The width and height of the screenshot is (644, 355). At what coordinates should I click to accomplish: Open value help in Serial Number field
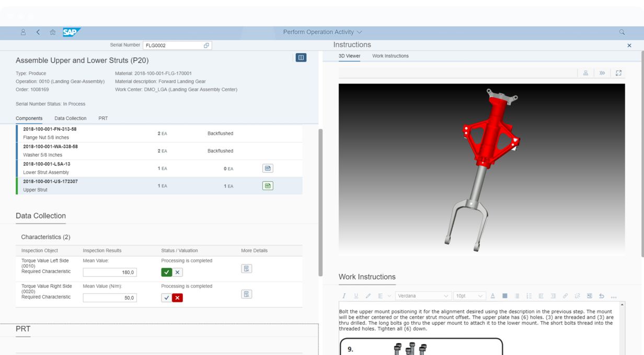pos(206,45)
